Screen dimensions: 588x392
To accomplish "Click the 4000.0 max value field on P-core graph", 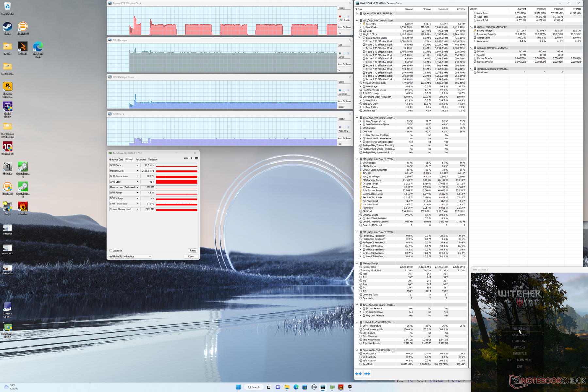I will tap(344, 8).
